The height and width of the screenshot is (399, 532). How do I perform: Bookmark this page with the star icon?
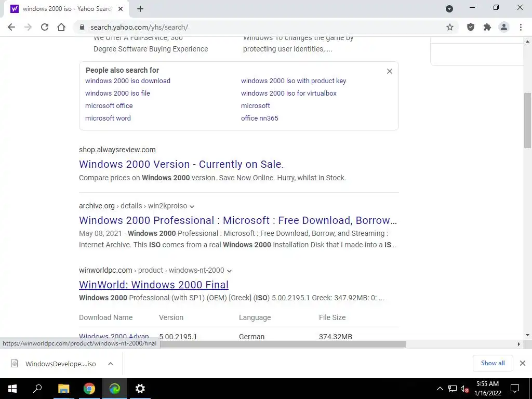[450, 27]
